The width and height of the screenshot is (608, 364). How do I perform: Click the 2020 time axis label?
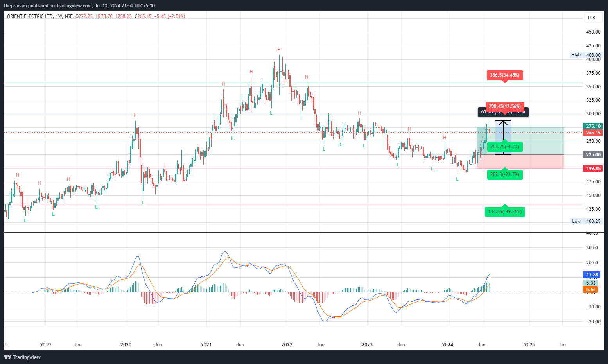tap(126, 345)
